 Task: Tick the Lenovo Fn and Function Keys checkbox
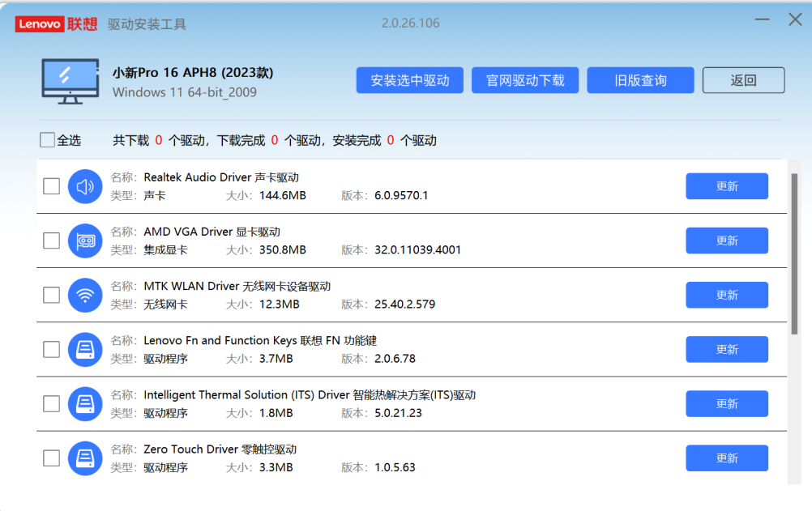click(x=51, y=350)
